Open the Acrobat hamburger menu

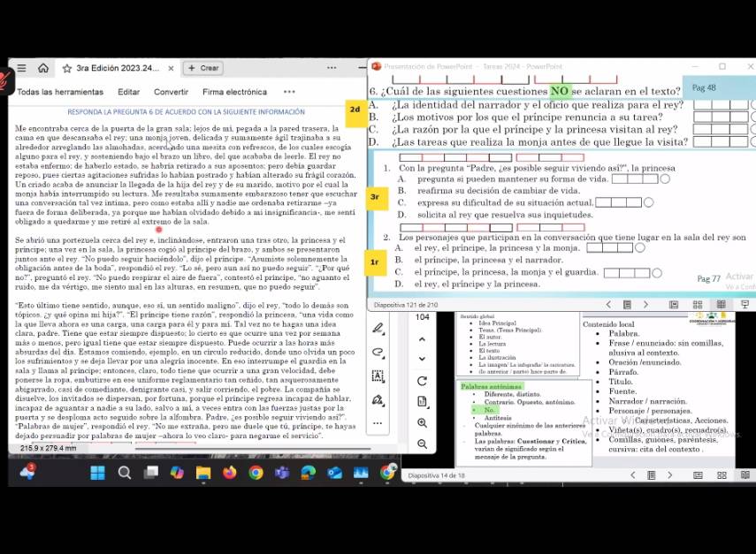point(19,68)
